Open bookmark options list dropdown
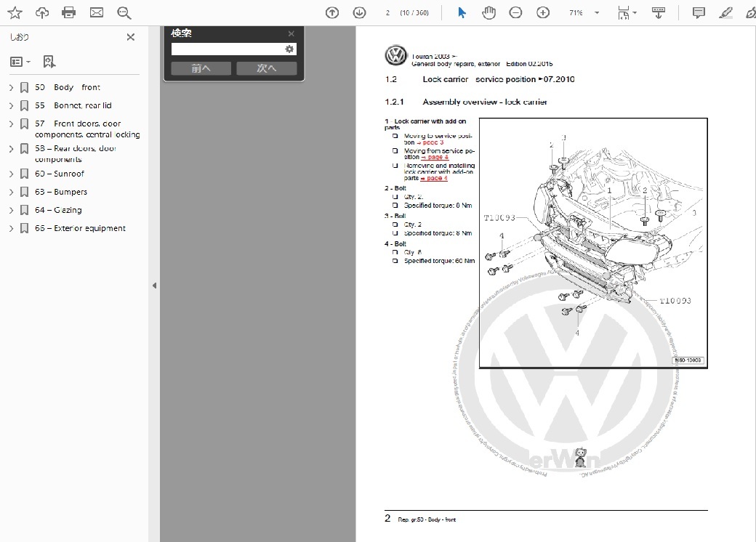 pos(20,62)
